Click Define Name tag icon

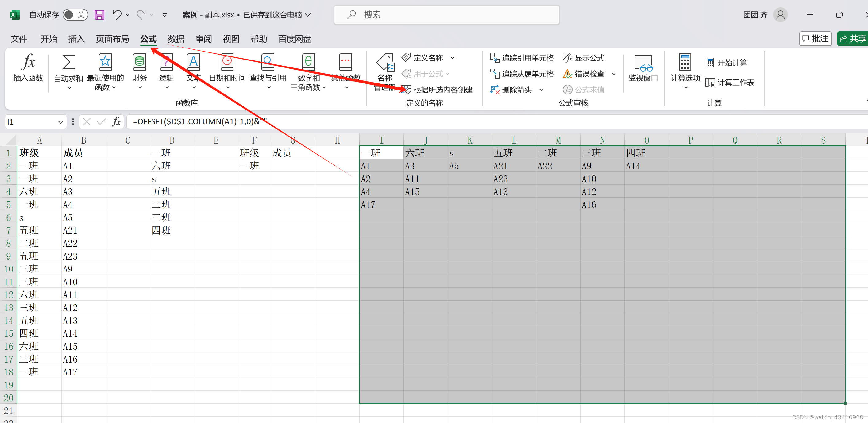406,58
